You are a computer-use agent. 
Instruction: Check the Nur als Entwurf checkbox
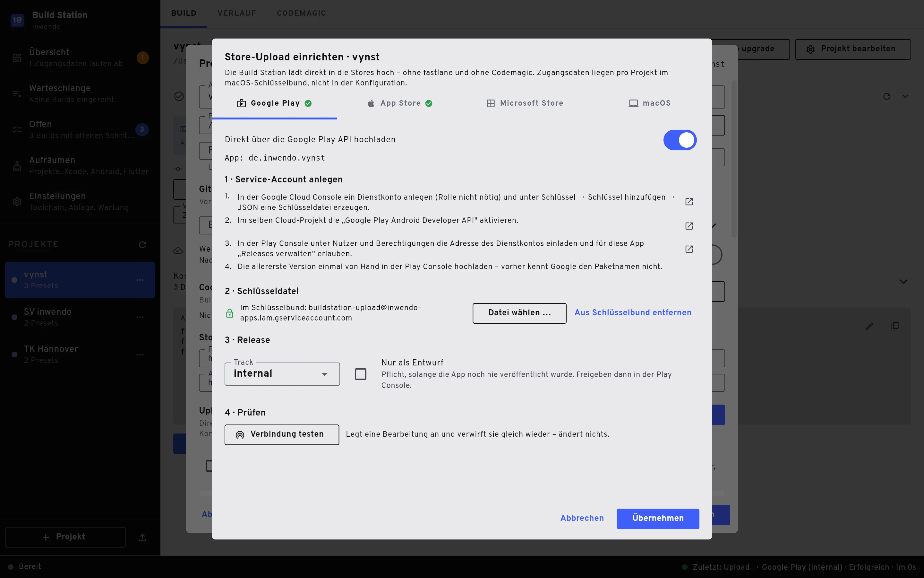[360, 374]
